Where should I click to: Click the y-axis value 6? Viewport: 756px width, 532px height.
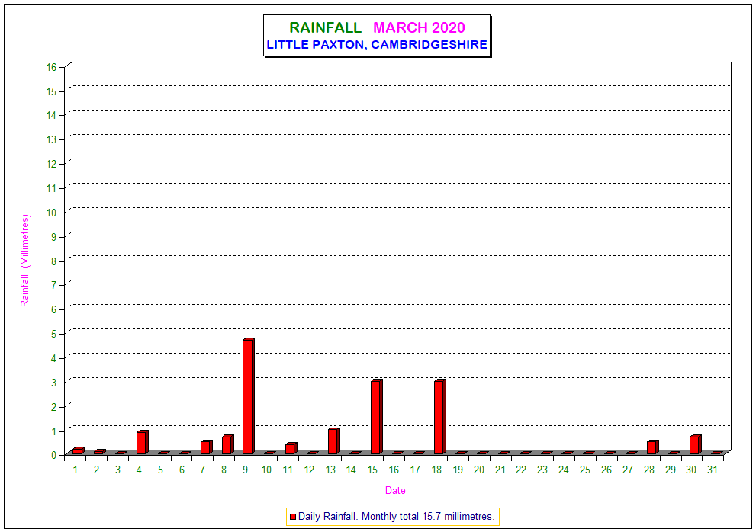pyautogui.click(x=54, y=309)
